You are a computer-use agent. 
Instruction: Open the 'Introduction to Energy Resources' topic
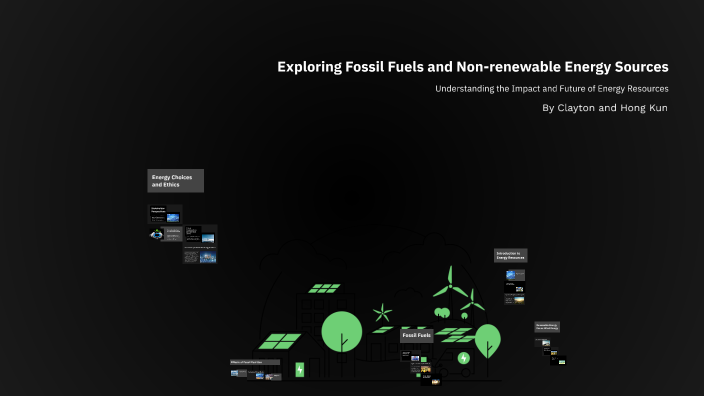pos(510,255)
